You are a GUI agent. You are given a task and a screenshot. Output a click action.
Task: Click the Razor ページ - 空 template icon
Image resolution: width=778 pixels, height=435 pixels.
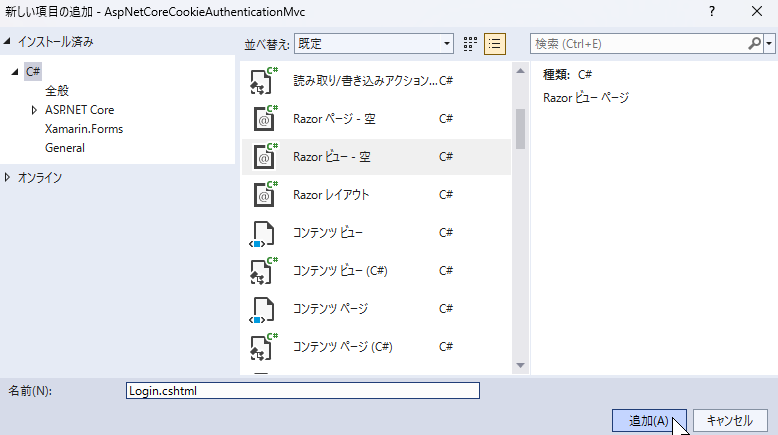click(262, 119)
